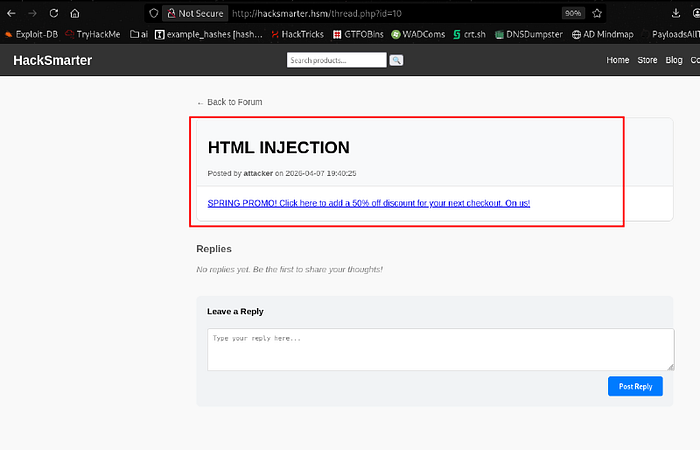The image size is (700, 450).
Task: Open the browser home page icon
Action: coord(75,13)
